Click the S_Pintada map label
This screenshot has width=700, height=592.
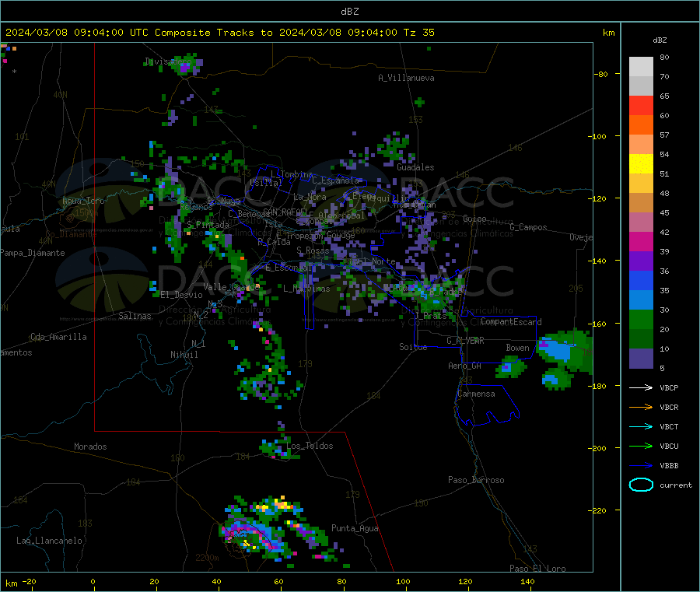pos(208,225)
